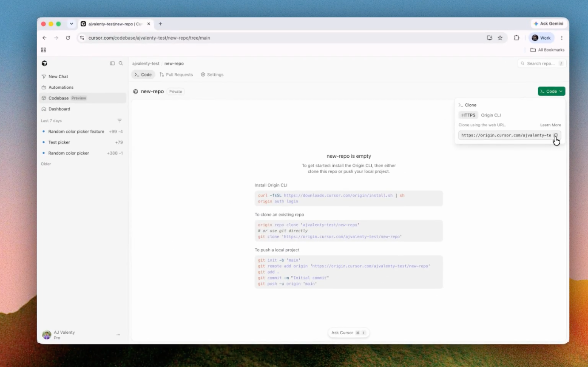Click the 'new-repo is empty' heading

tap(349, 156)
